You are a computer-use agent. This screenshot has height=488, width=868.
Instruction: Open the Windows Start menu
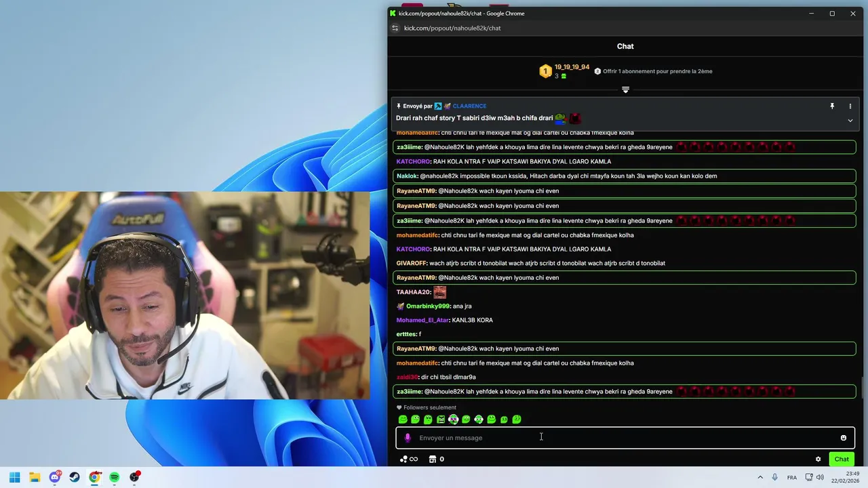(x=14, y=477)
